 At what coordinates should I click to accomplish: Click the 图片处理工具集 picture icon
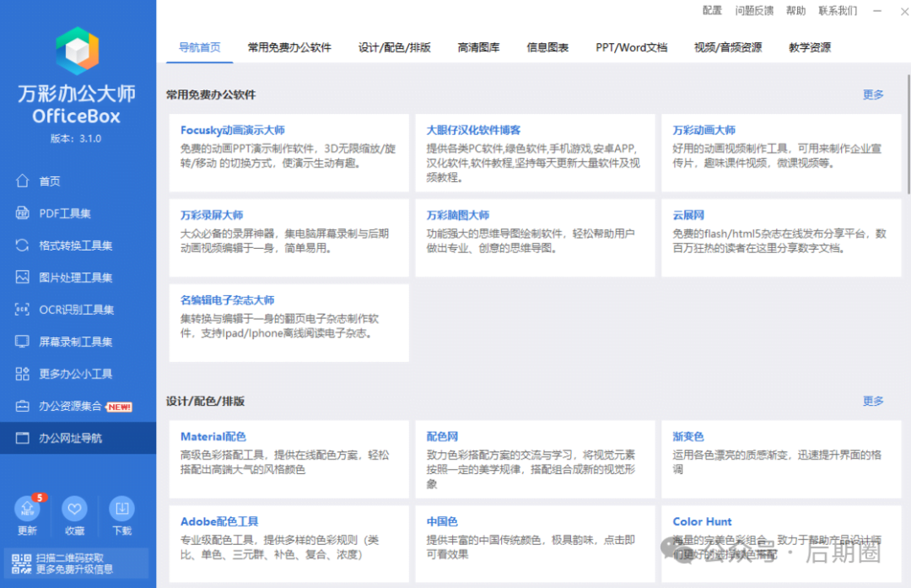pos(22,278)
